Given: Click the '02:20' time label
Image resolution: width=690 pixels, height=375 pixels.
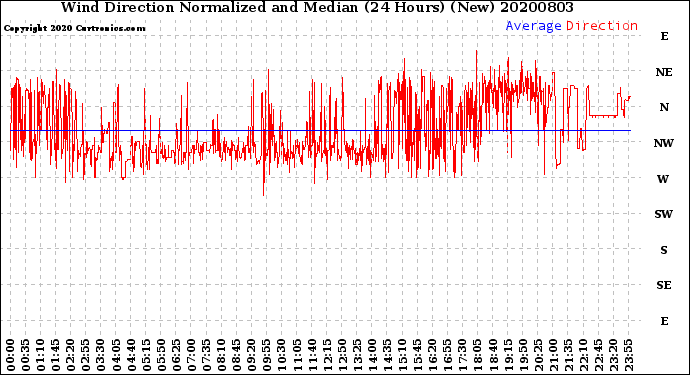Looking at the screenshot, I should 71,355.
